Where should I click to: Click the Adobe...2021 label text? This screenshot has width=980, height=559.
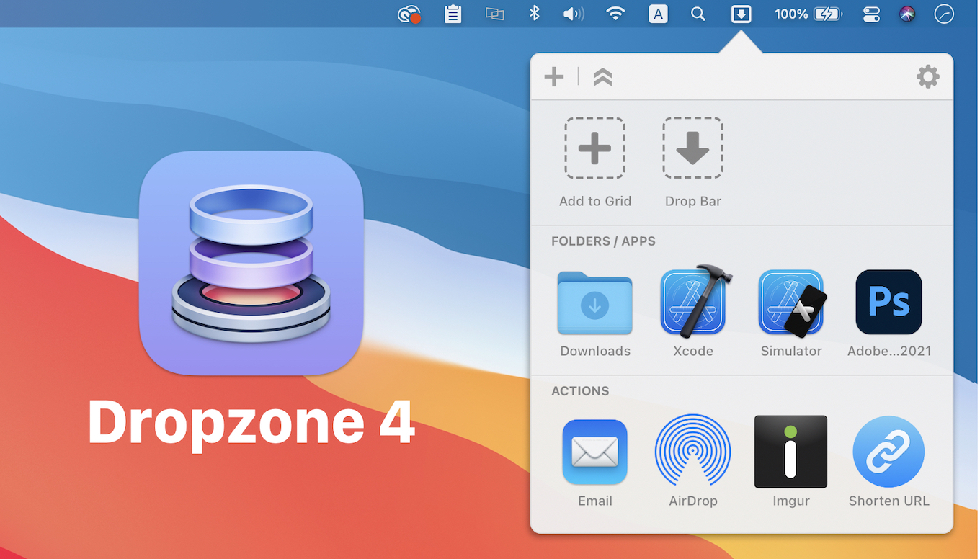coord(889,351)
